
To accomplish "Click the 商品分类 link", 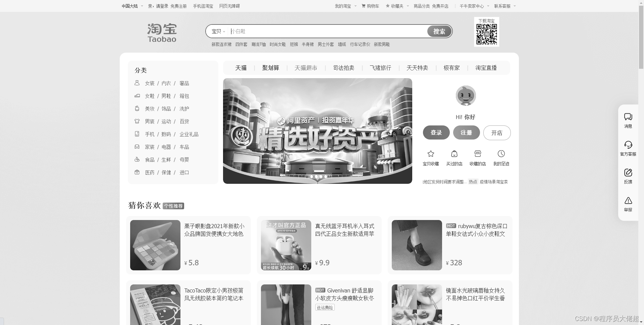I will pos(422,6).
